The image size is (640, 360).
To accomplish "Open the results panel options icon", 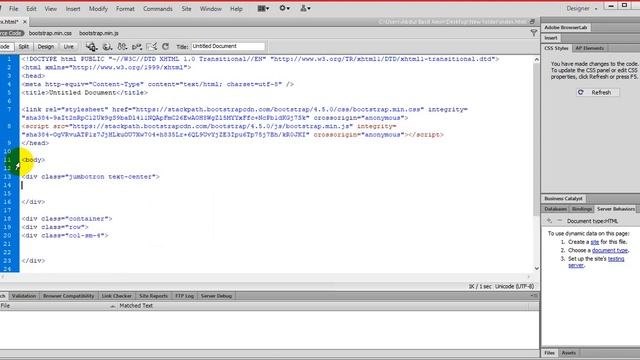I will [x=534, y=296].
